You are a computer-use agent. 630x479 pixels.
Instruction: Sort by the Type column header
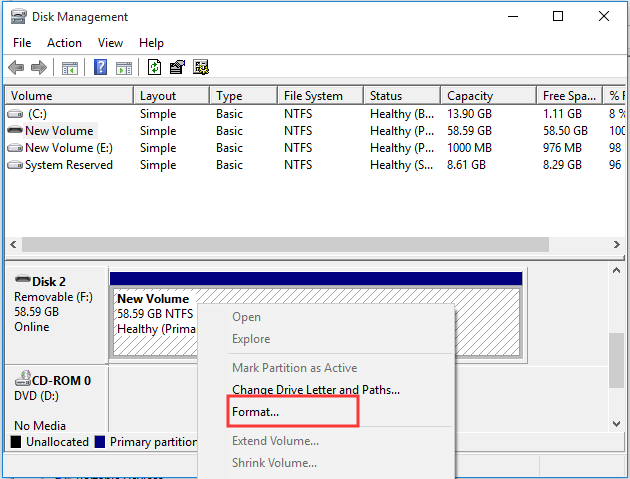[x=243, y=96]
